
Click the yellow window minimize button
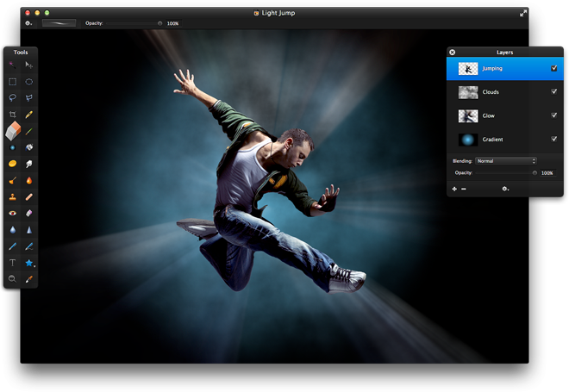(x=37, y=13)
